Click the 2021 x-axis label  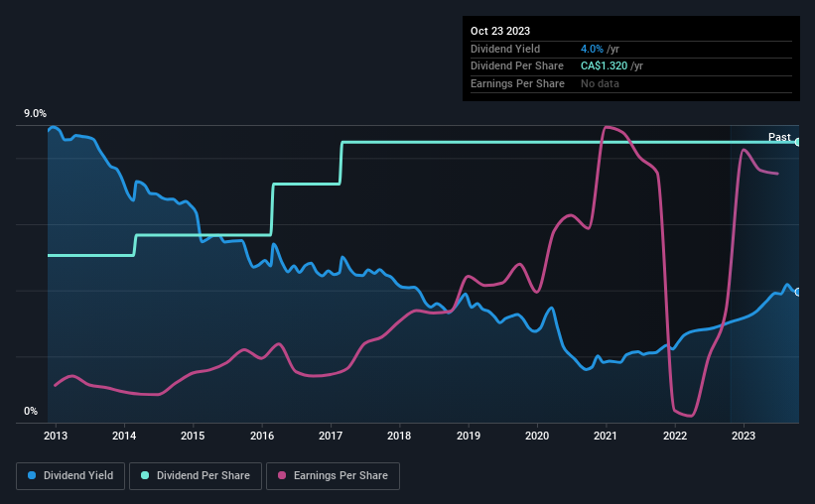coord(606,436)
